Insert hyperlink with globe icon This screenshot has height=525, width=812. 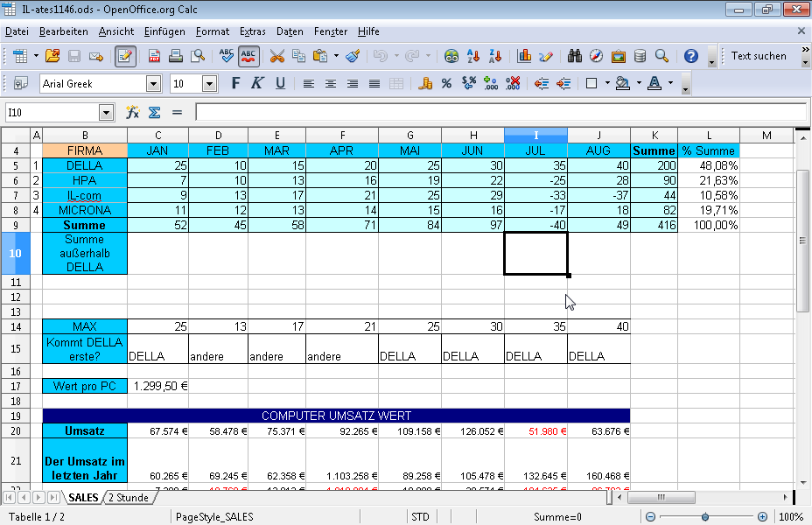click(451, 56)
